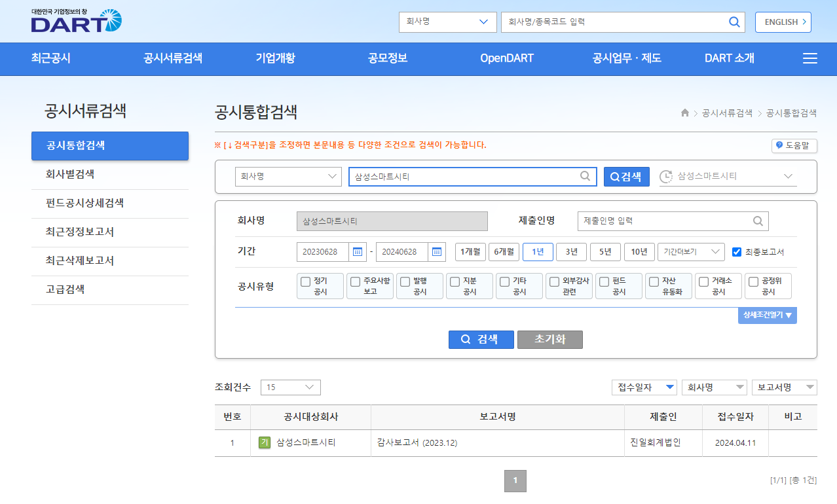This screenshot has width=837, height=504.
Task: Open the 공모정보 menu
Action: (388, 58)
